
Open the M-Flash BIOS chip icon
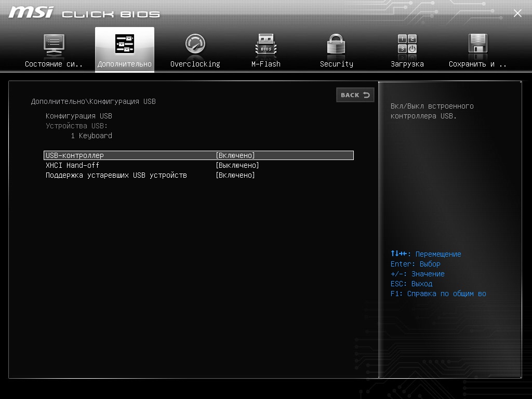[266, 44]
